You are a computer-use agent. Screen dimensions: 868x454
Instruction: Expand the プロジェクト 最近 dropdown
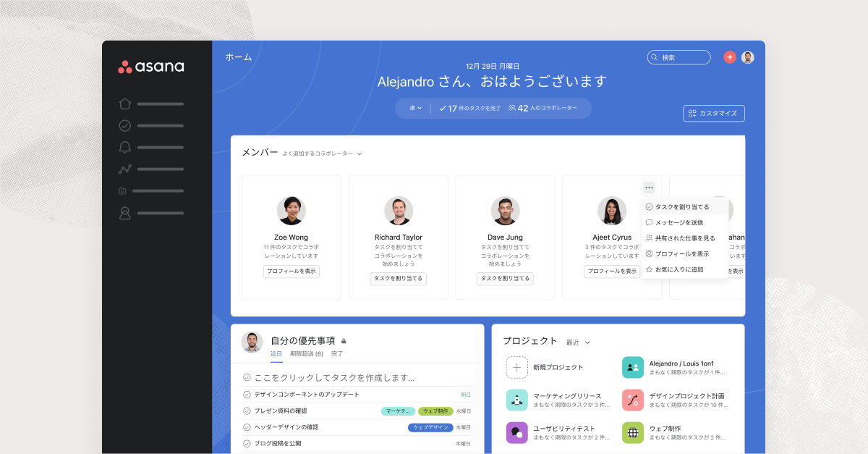tap(578, 342)
